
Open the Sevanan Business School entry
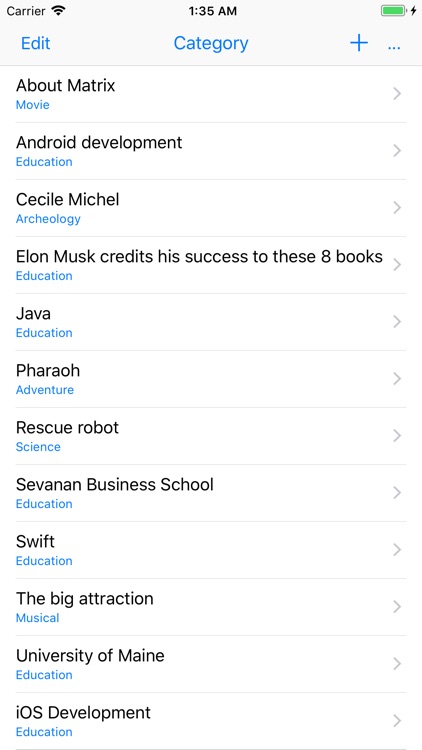[x=211, y=493]
